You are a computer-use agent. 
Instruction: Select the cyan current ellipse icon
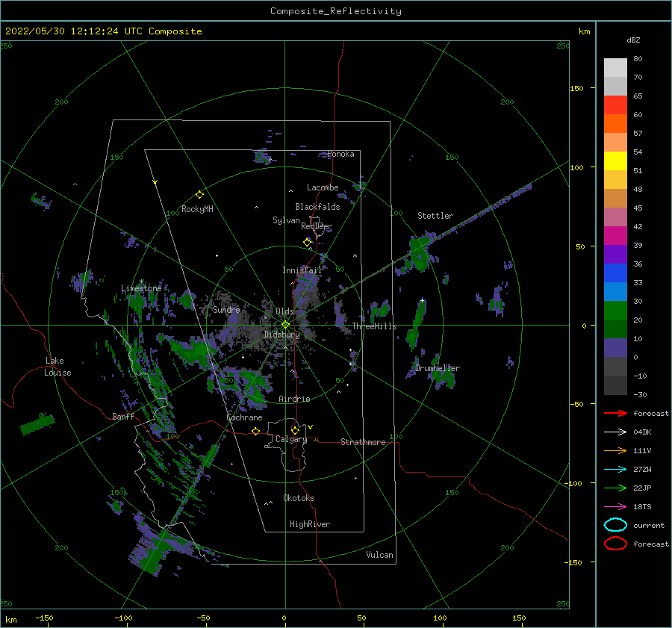coord(615,525)
